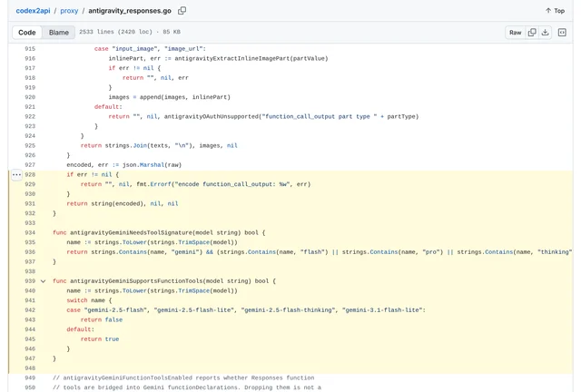Select line number 915

click(30, 48)
